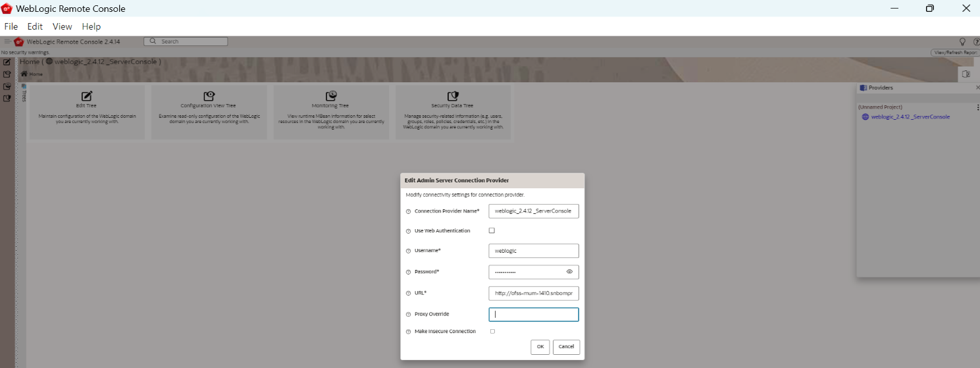The height and width of the screenshot is (368, 980).
Task: Check the Make Insecure Connection checkbox
Action: [492, 331]
